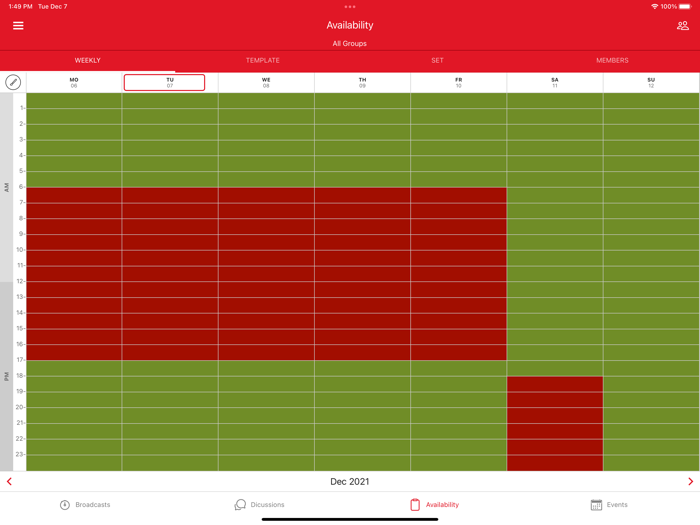Tap the AM sidebar label

(x=6, y=187)
